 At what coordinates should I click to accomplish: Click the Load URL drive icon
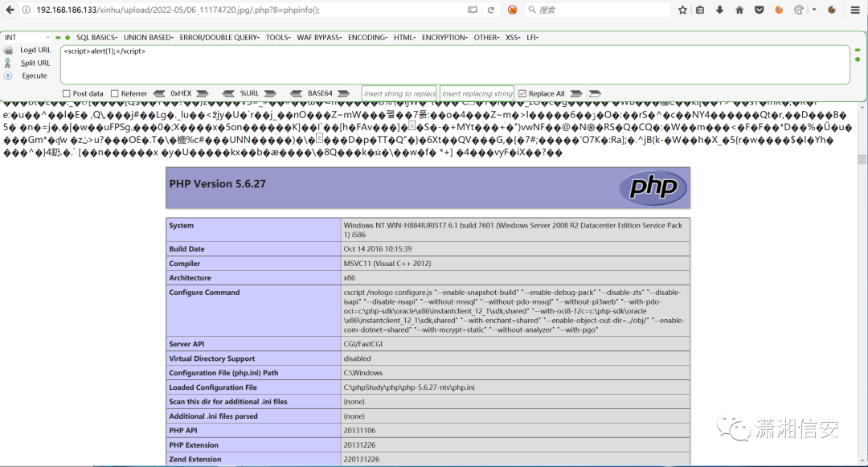pos(8,51)
